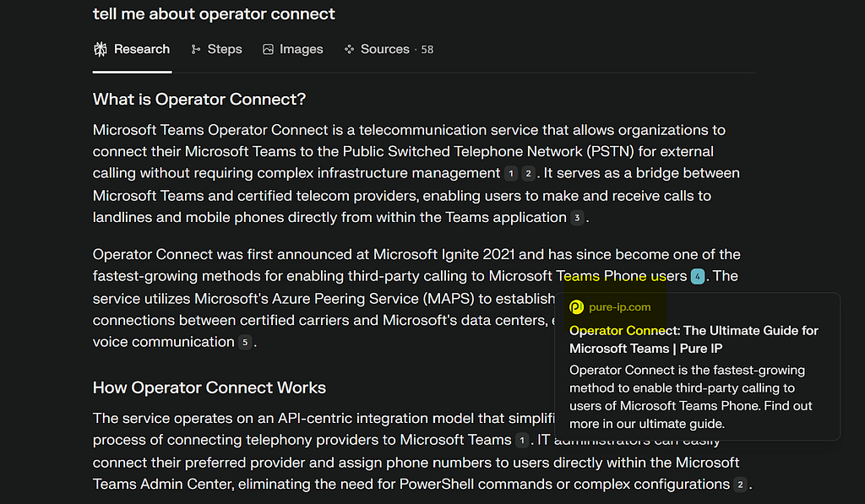Open citation 1 after connecting telephony providers

[x=522, y=441]
